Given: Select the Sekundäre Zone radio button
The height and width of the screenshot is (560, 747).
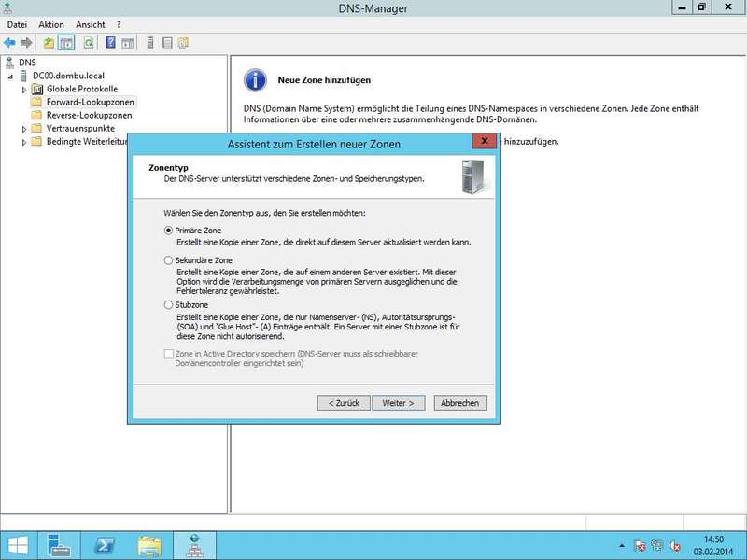Looking at the screenshot, I should [x=168, y=260].
